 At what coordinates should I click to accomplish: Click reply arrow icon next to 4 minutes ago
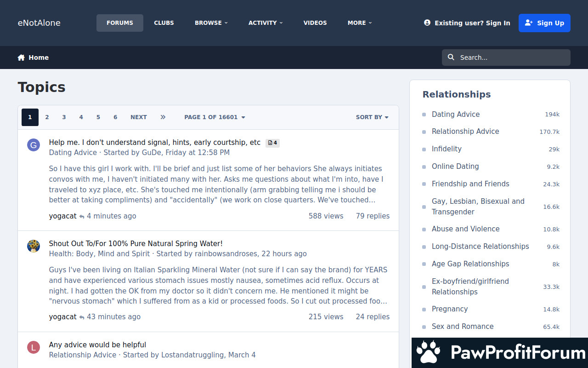tap(82, 217)
